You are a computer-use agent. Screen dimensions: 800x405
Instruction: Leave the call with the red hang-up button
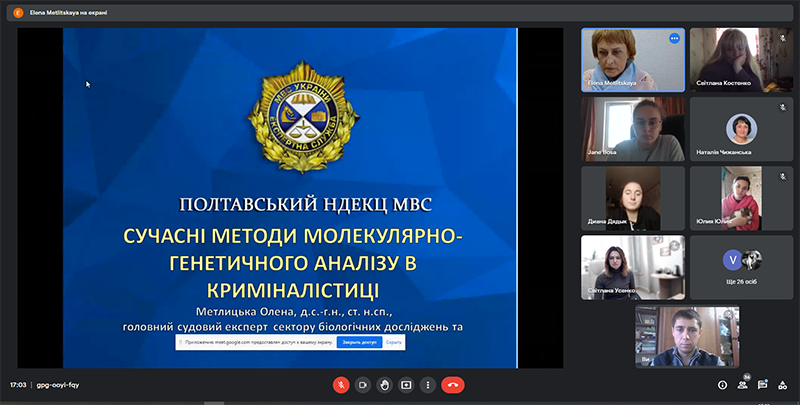[453, 385]
